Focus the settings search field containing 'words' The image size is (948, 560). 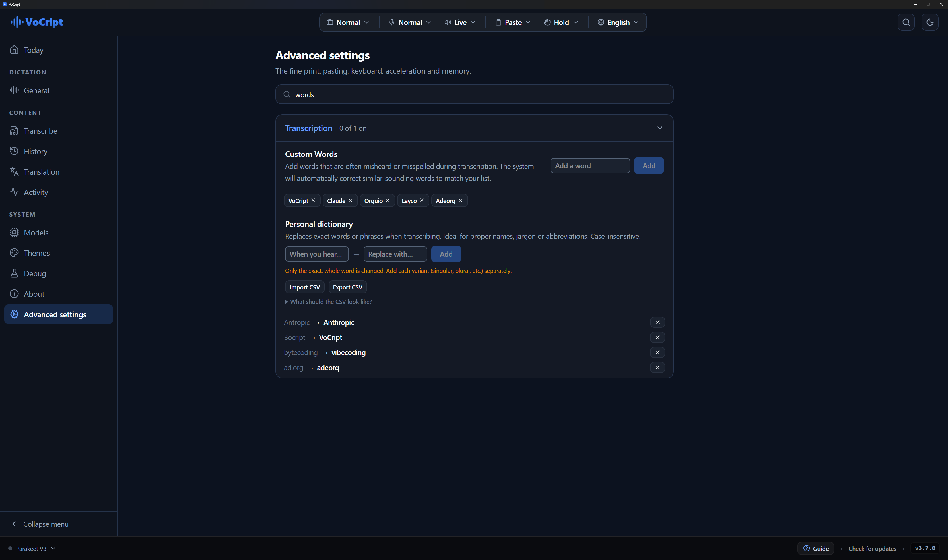coord(474,94)
